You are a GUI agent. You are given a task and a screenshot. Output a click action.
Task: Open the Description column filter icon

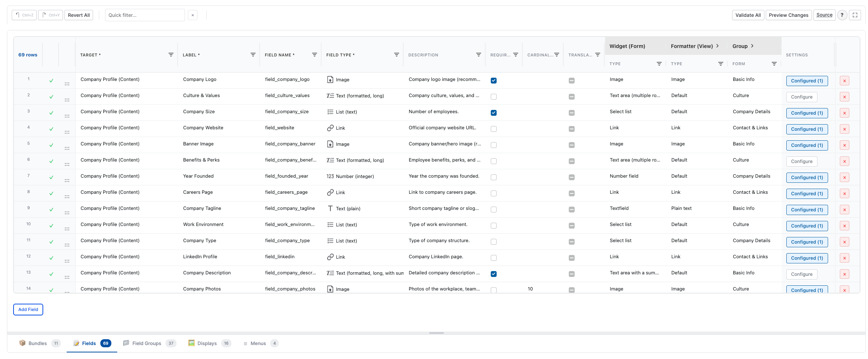[x=479, y=55]
